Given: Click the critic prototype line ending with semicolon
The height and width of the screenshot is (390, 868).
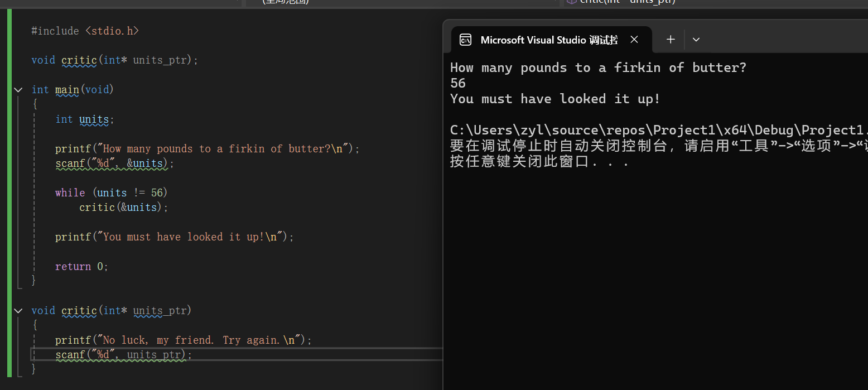Looking at the screenshot, I should [x=115, y=60].
